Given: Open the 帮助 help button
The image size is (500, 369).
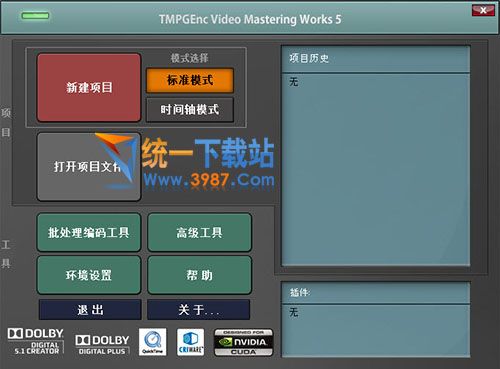Looking at the screenshot, I should click(x=199, y=275).
